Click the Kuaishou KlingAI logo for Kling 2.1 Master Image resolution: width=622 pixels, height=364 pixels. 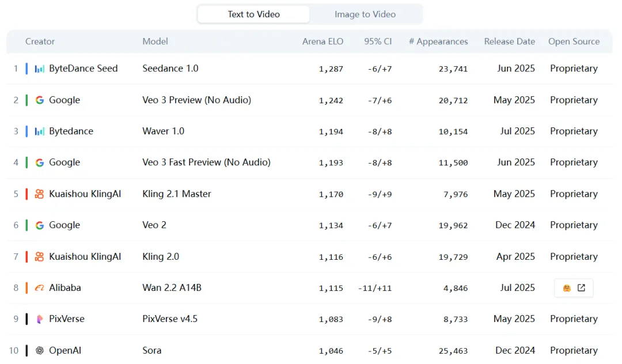coord(39,194)
